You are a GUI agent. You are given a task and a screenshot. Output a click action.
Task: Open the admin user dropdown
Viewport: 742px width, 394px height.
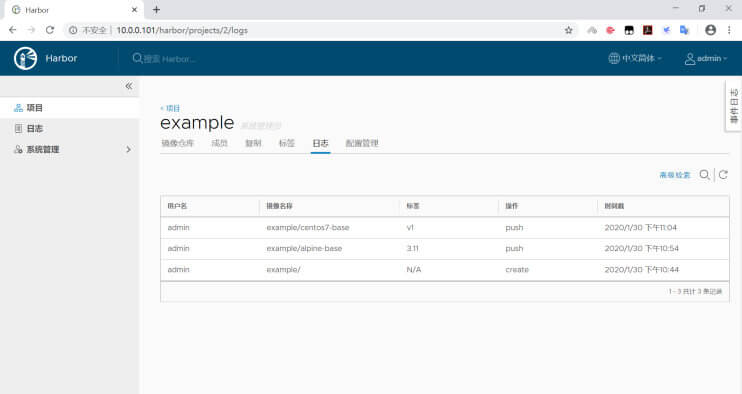pos(705,58)
